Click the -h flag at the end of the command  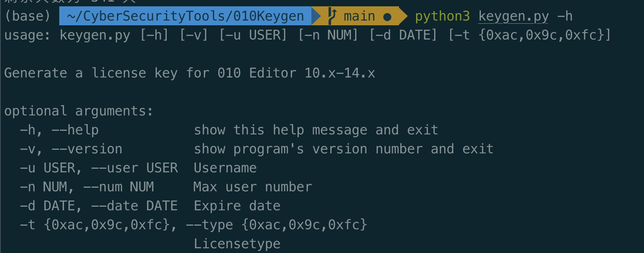point(565,16)
